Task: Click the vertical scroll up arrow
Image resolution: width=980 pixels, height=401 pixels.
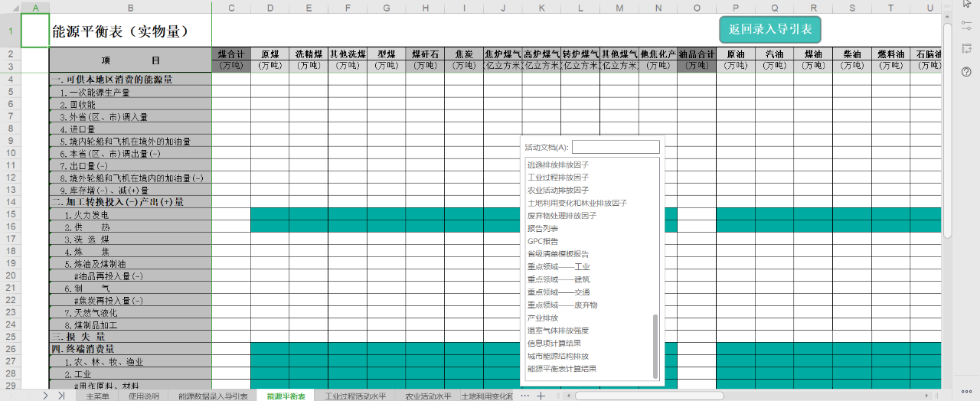Action: [948, 18]
